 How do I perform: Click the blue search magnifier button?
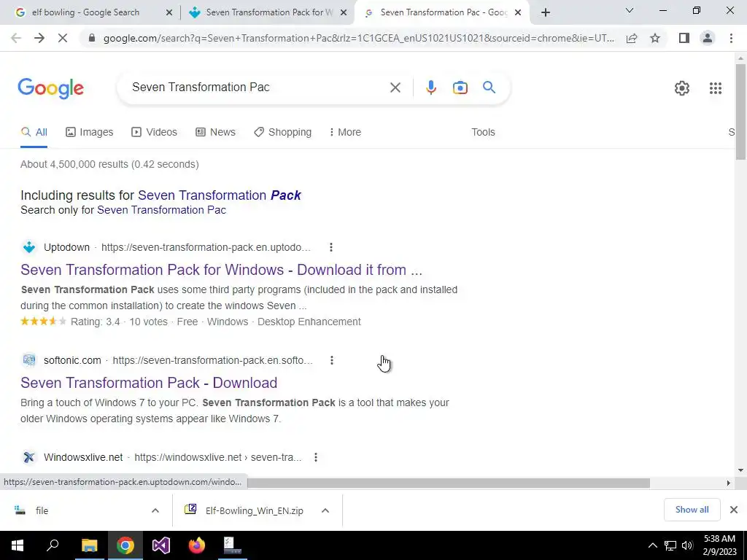[x=489, y=87]
